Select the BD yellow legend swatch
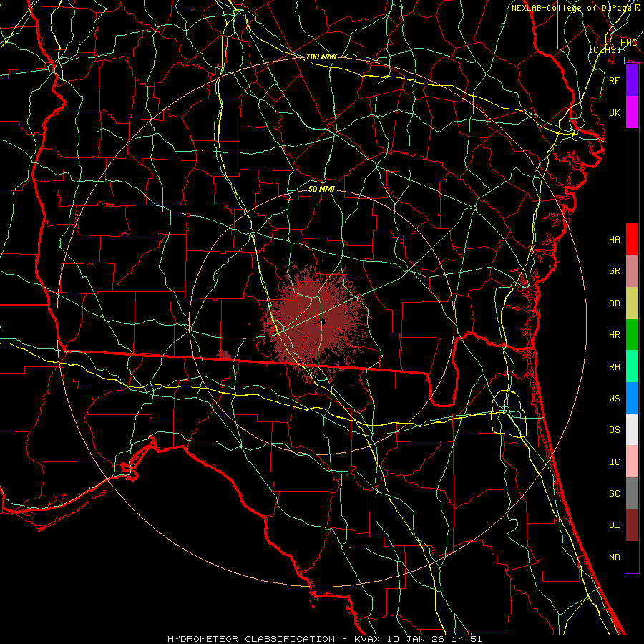 632,303
